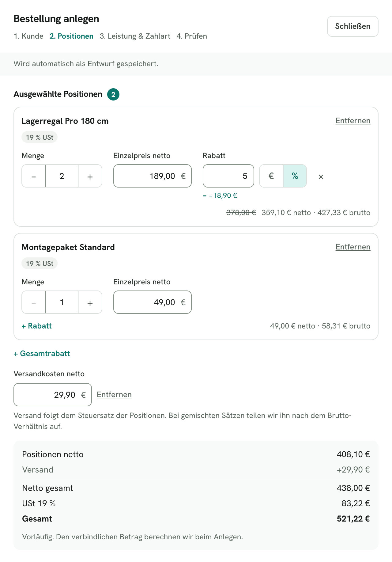Switch discount unit to percent
Image resolution: width=392 pixels, height=562 pixels.
pyautogui.click(x=295, y=176)
